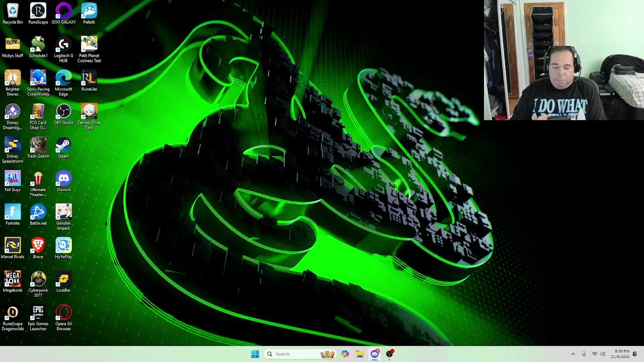Open the Steam desktop shortcut

coord(63,148)
